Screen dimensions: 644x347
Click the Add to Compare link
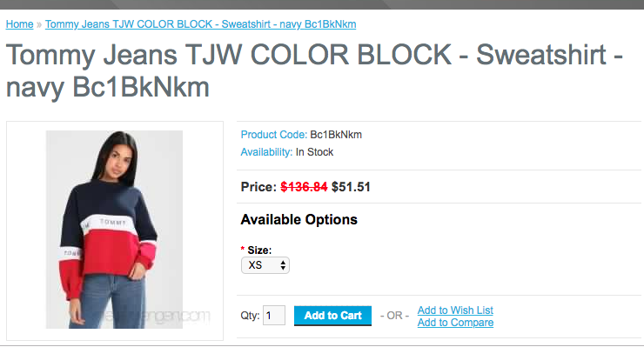pos(455,323)
